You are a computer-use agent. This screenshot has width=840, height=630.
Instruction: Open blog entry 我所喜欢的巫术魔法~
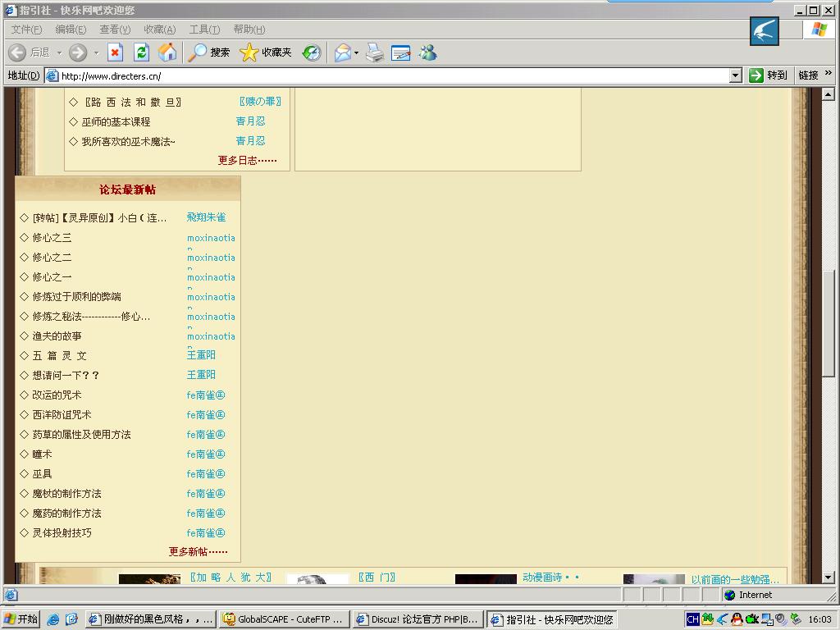[x=128, y=142]
